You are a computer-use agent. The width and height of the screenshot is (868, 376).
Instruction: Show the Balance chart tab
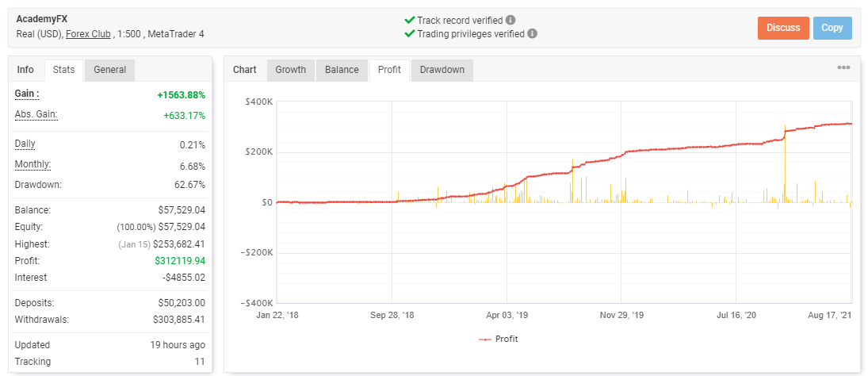(342, 70)
